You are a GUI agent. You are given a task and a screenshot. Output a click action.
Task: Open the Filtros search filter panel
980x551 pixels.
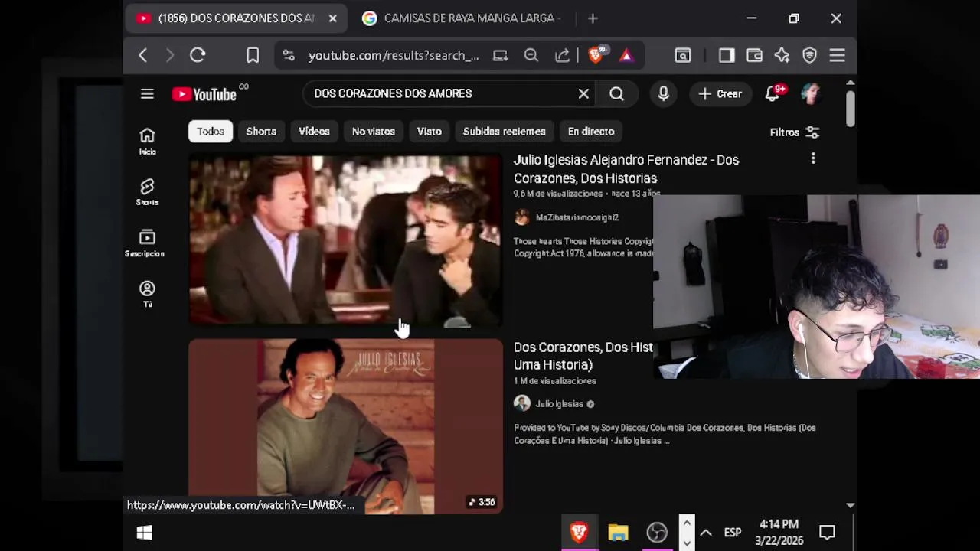[795, 132]
